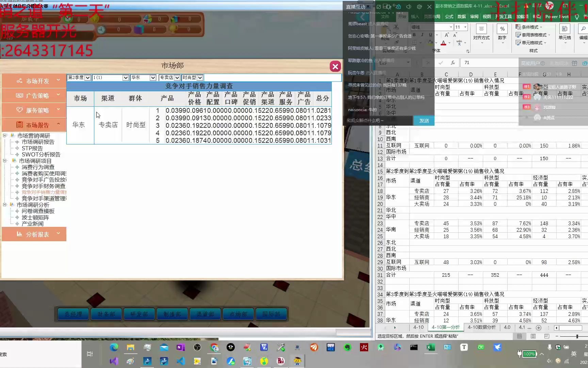Go to 财务部 department button

(x=107, y=314)
